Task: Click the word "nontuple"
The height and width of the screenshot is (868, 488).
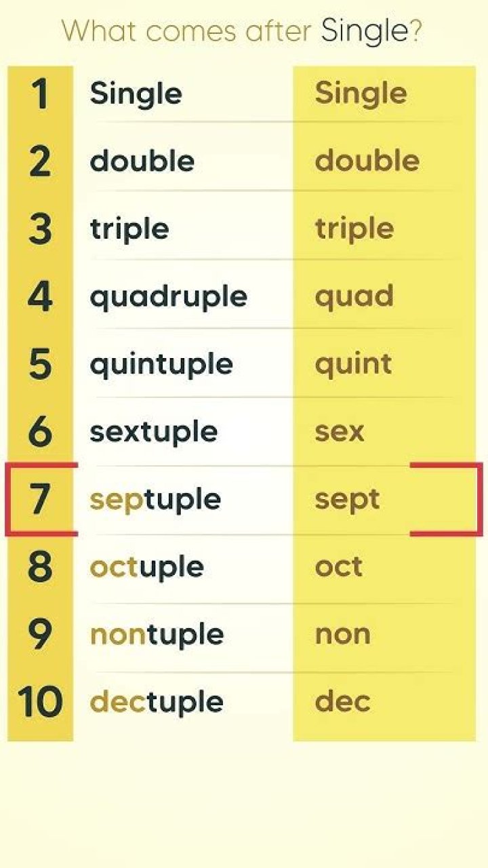Action: (157, 635)
